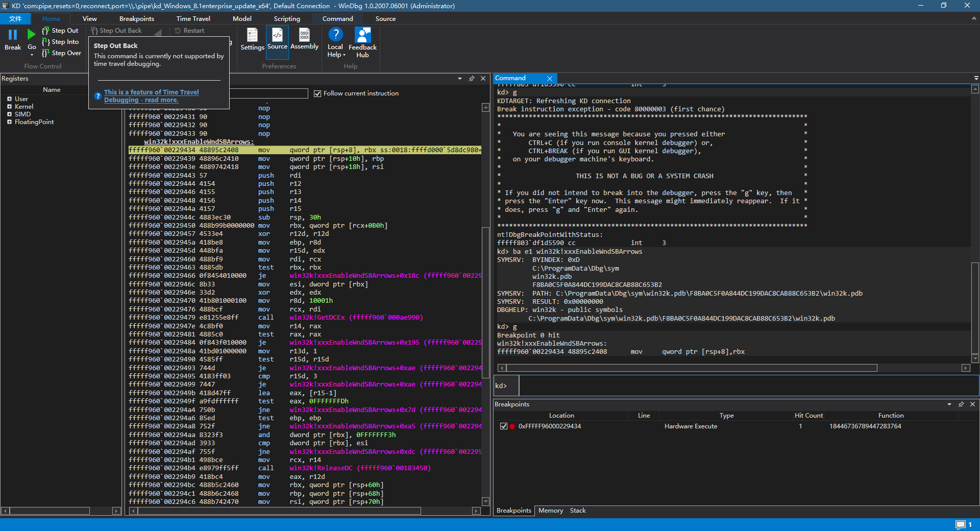Switch to the Breakpoints ribbon tab

pos(137,19)
